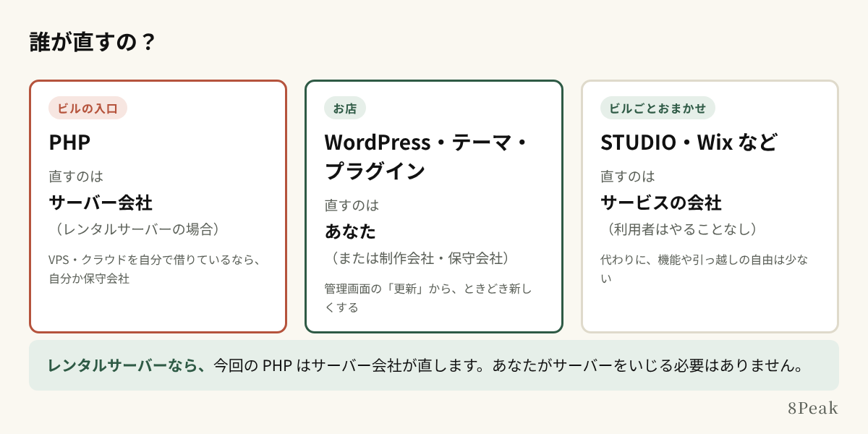Click 'サービスの会社' bold text
The width and height of the screenshot is (868, 434).
pyautogui.click(x=661, y=203)
